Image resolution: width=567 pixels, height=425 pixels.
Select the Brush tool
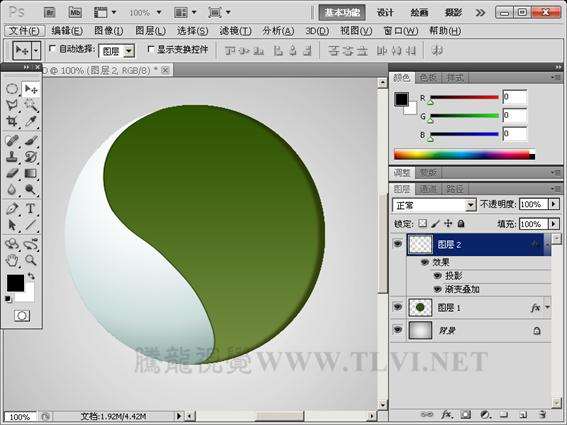click(x=31, y=140)
